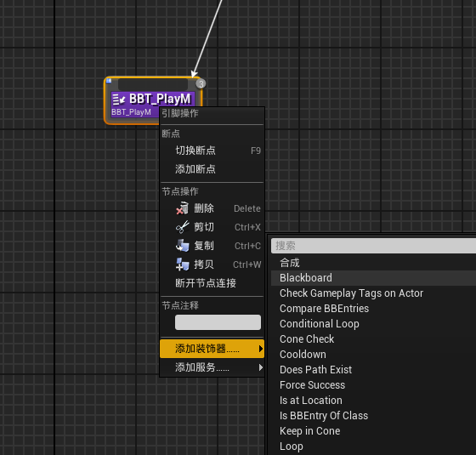Add Cone Check decorator
The width and height of the screenshot is (476, 455).
(x=373, y=339)
